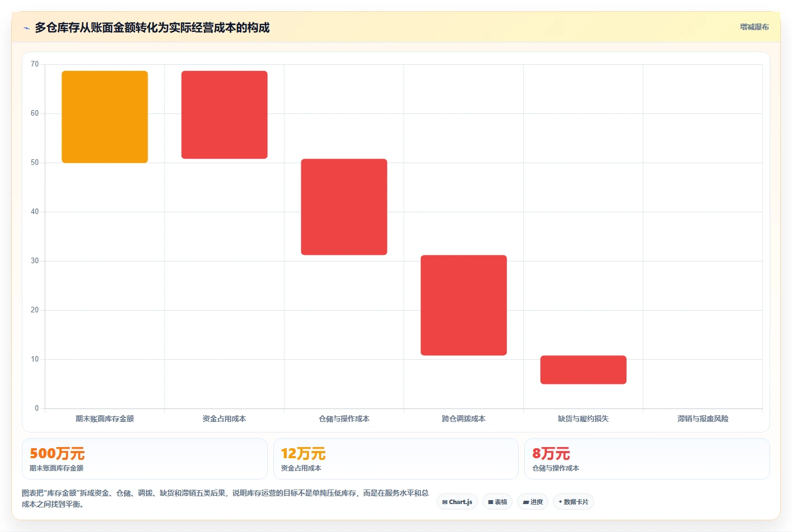Click card caption 资金占用成本 under 12万元
Image resolution: width=792 pixels, height=532 pixels.
click(301, 468)
